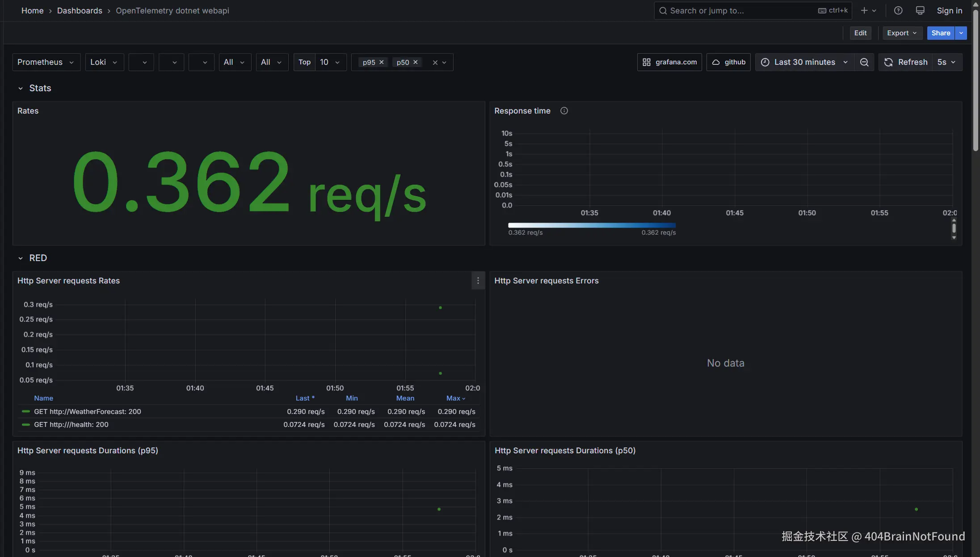The image size is (980, 557).
Task: Remove the p50 percentile tag
Action: [416, 62]
